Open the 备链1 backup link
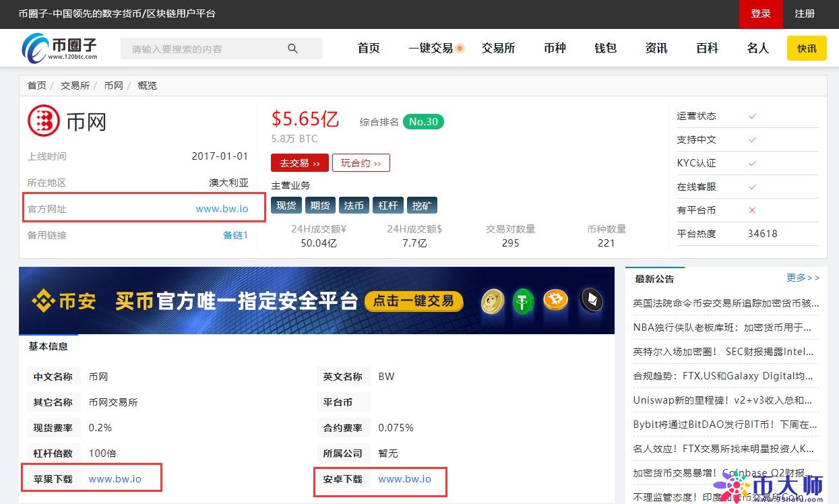 point(235,235)
